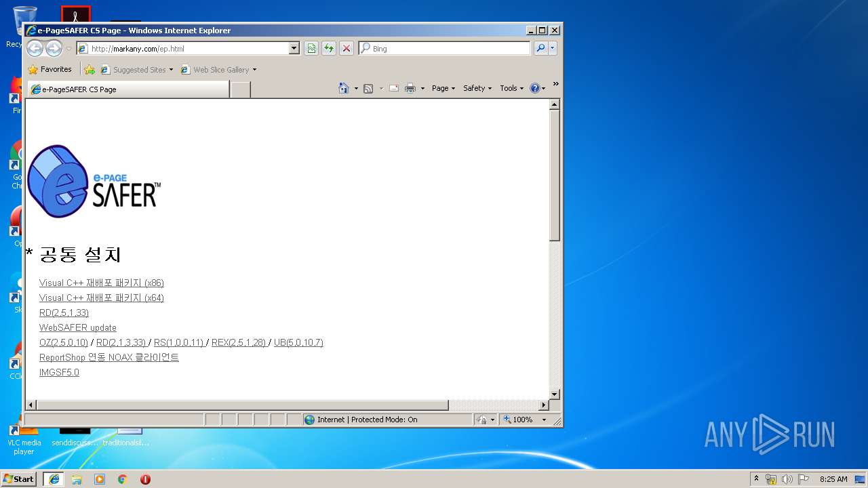Image resolution: width=868 pixels, height=488 pixels.
Task: Open Visual C++ 재배포 패키지 (x64) link
Action: (x=102, y=298)
